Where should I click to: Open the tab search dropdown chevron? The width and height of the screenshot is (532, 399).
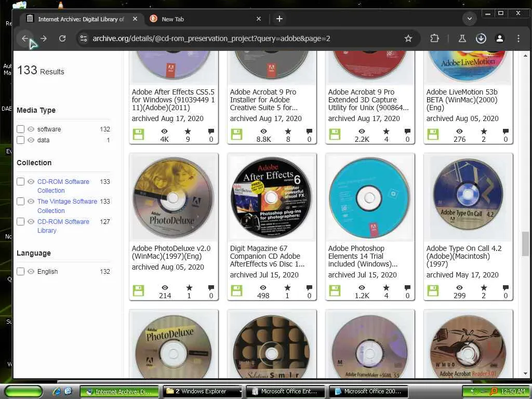[x=470, y=19]
